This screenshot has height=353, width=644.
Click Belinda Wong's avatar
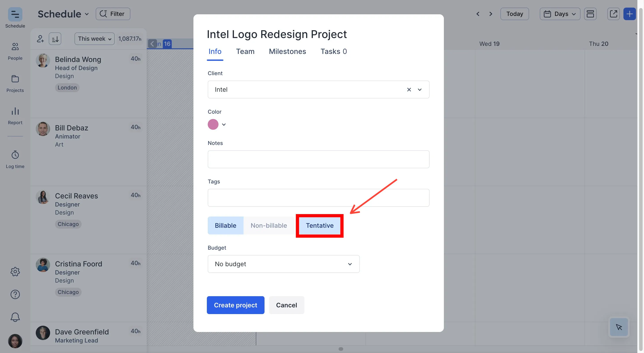click(43, 61)
